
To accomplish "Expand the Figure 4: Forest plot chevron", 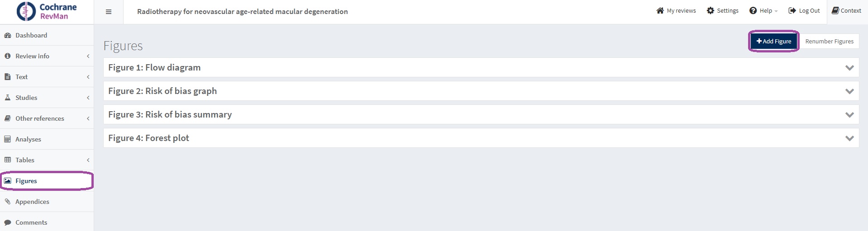I will [849, 138].
